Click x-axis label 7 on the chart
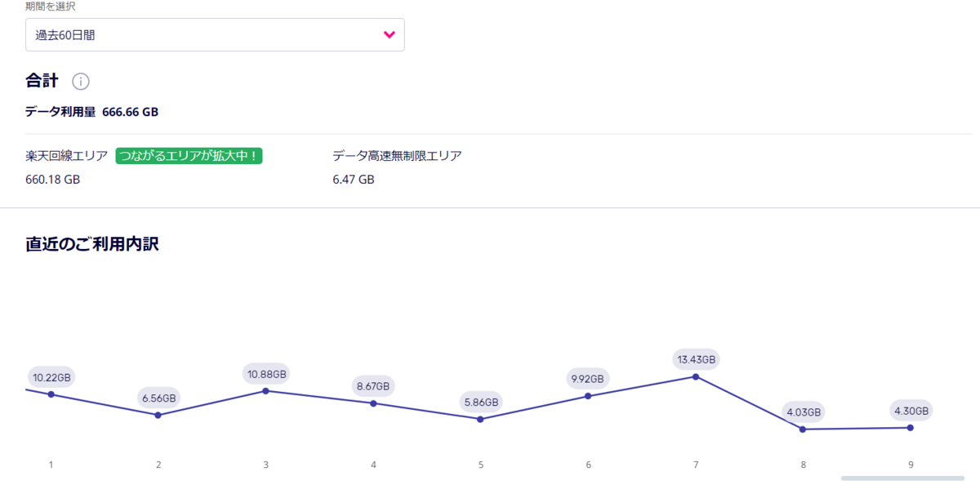The width and height of the screenshot is (980, 494). (696, 465)
